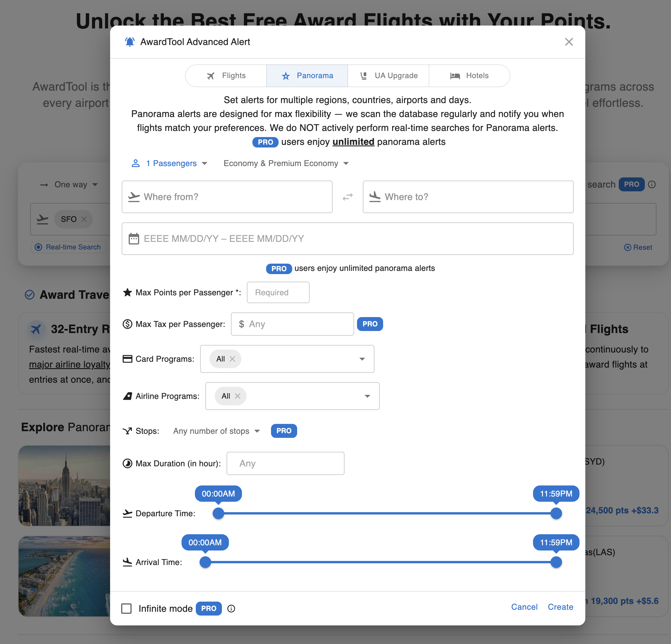Expand the Card Programs dropdown arrow

pyautogui.click(x=362, y=359)
